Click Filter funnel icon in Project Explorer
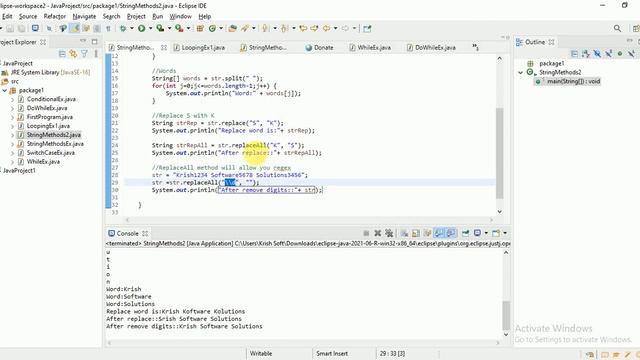 coord(84,53)
